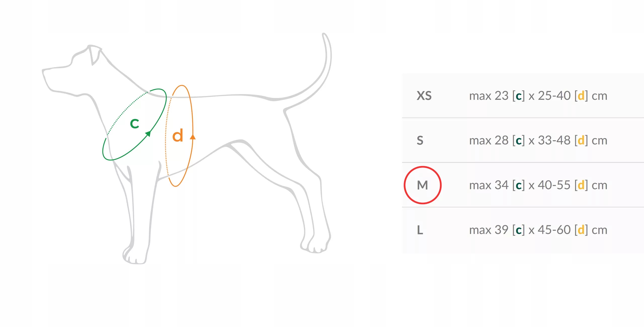Click the green letter c on dog diagram
The image size is (644, 327).
point(135,124)
